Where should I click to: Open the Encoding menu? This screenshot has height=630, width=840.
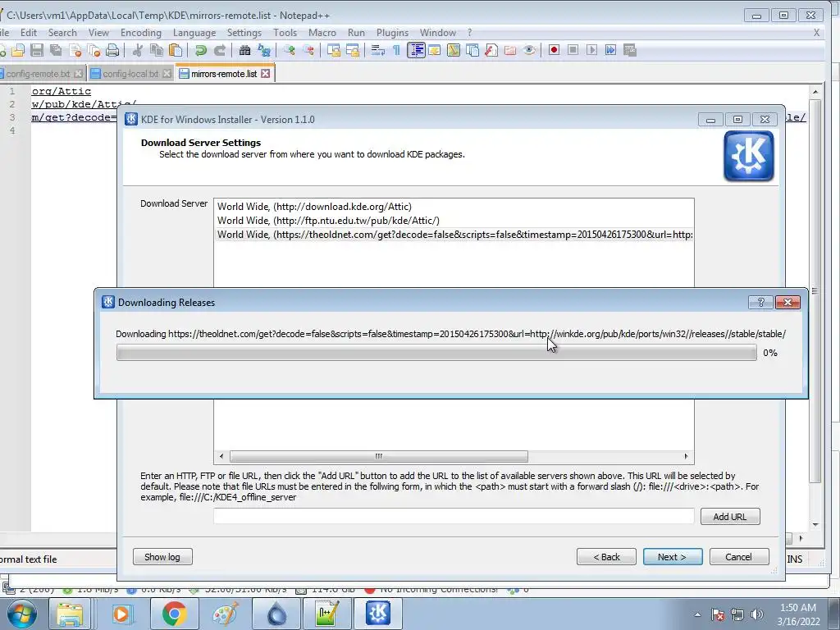coord(140,33)
